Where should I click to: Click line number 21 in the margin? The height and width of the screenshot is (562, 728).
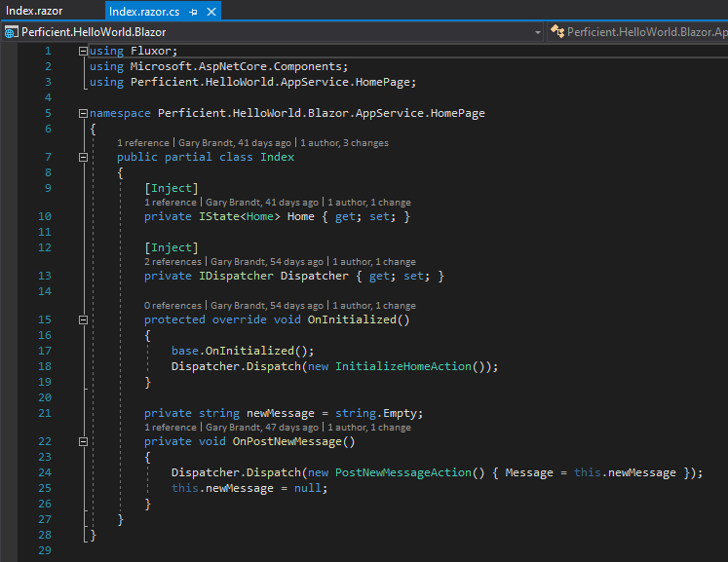point(45,413)
